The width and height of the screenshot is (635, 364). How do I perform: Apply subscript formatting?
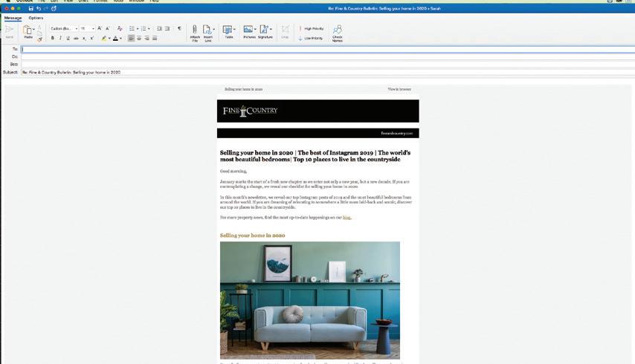pyautogui.click(x=84, y=39)
